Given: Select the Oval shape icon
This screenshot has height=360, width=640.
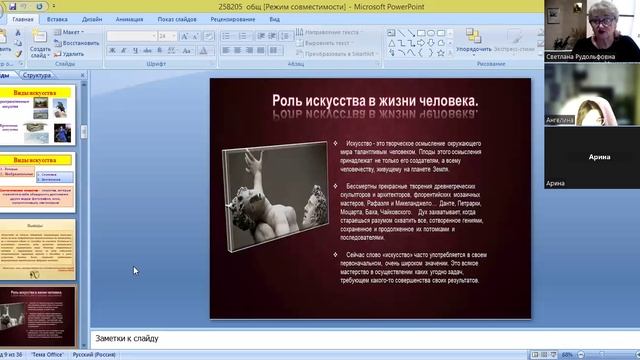Looking at the screenshot, I should pos(431,33).
